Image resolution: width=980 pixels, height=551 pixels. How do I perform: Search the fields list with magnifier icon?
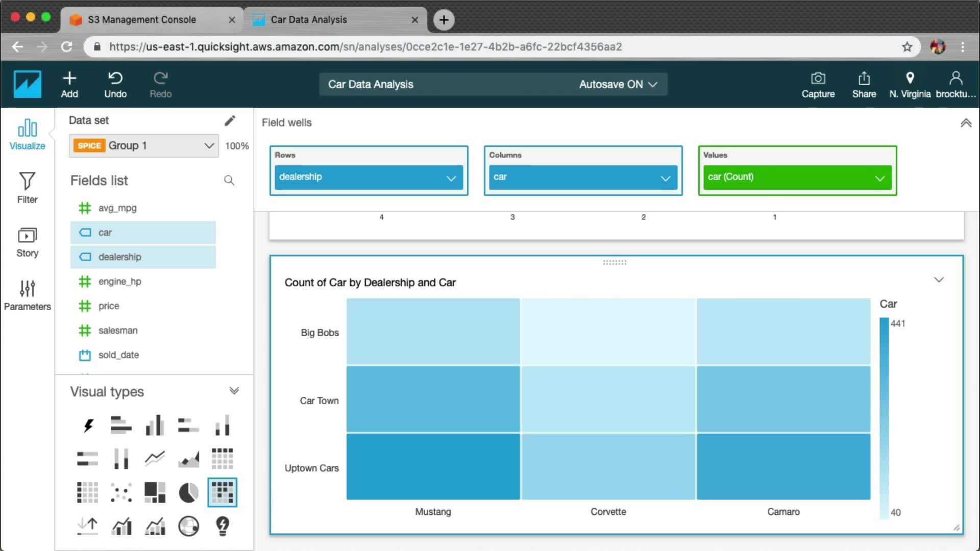pyautogui.click(x=229, y=181)
